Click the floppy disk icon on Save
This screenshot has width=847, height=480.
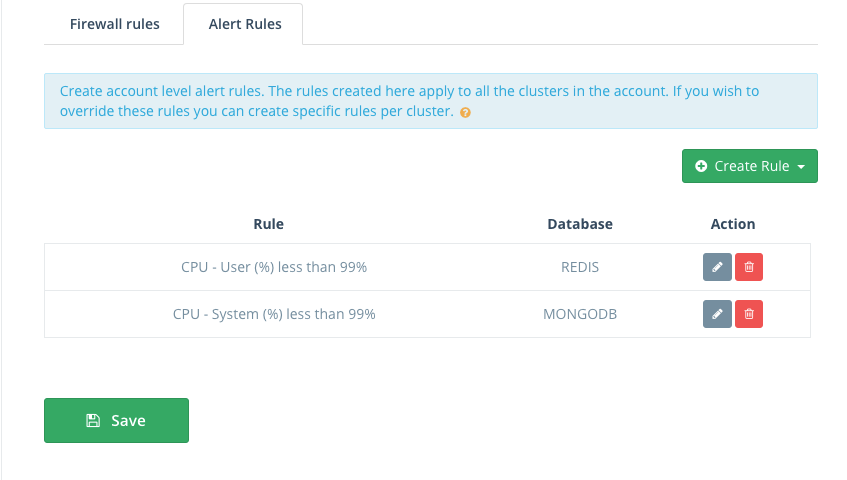[93, 421]
